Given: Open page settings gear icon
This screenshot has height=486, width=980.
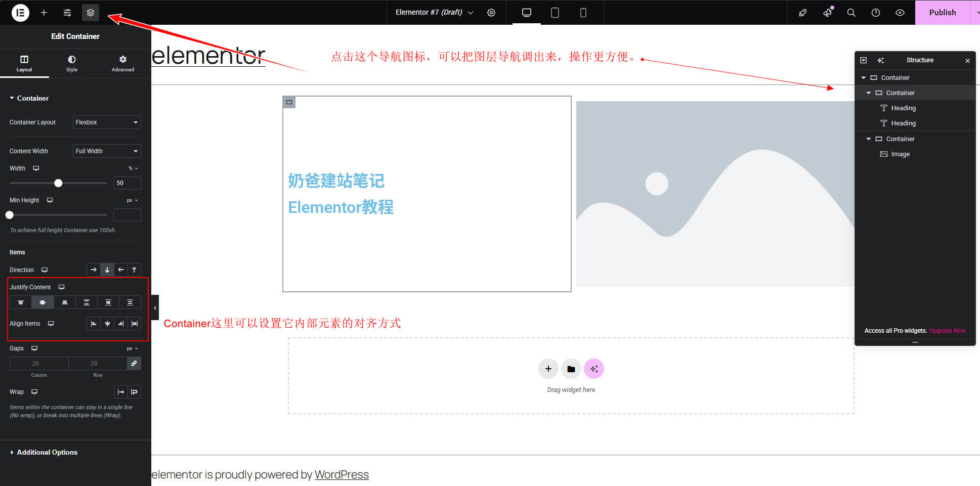Looking at the screenshot, I should coord(491,13).
